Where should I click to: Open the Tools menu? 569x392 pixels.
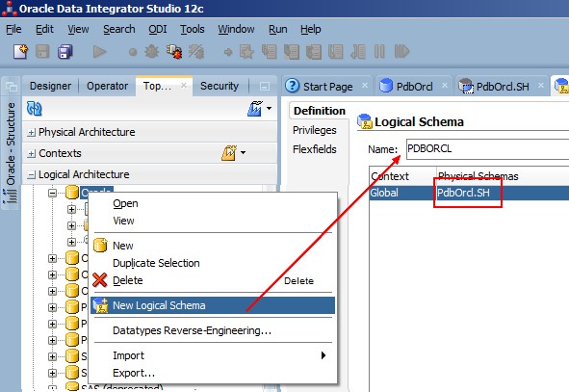[193, 29]
